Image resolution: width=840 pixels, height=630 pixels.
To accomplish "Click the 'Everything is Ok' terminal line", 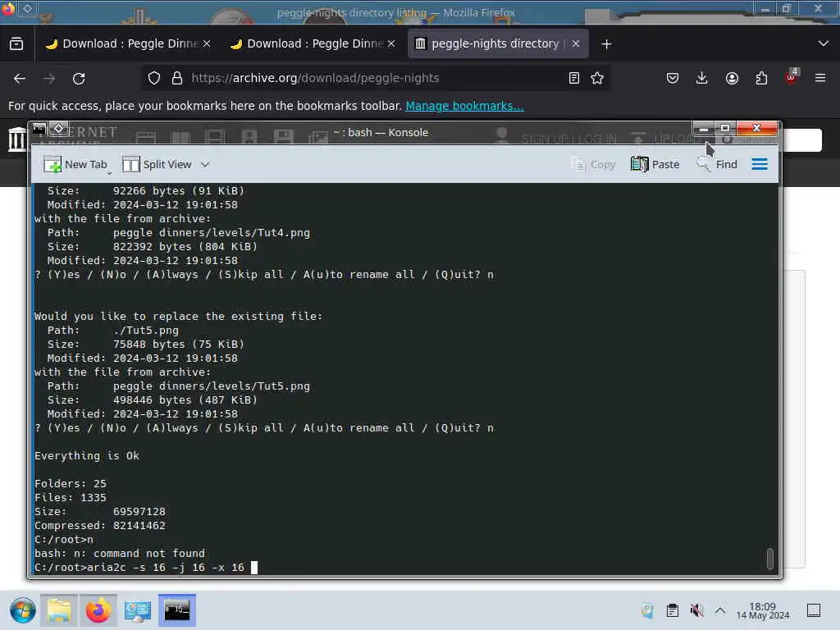I will pos(87,456).
